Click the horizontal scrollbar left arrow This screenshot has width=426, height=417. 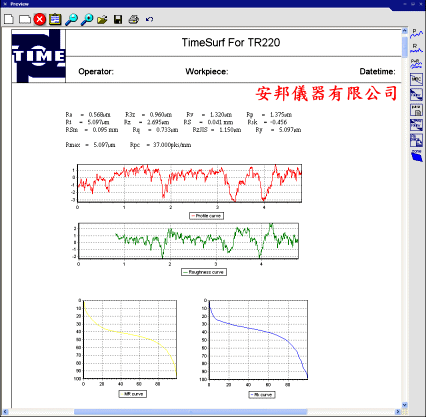[5, 412]
